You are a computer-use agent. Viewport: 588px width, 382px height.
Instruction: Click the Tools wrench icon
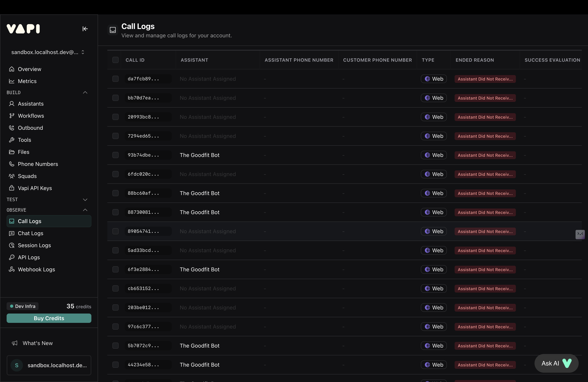(x=12, y=140)
